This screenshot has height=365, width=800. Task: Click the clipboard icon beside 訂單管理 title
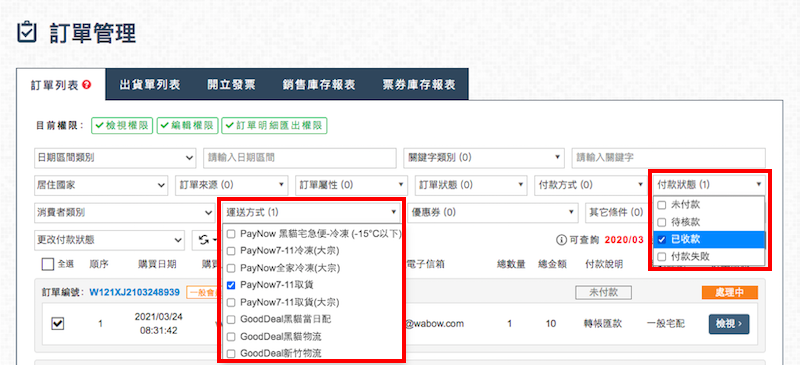[27, 33]
